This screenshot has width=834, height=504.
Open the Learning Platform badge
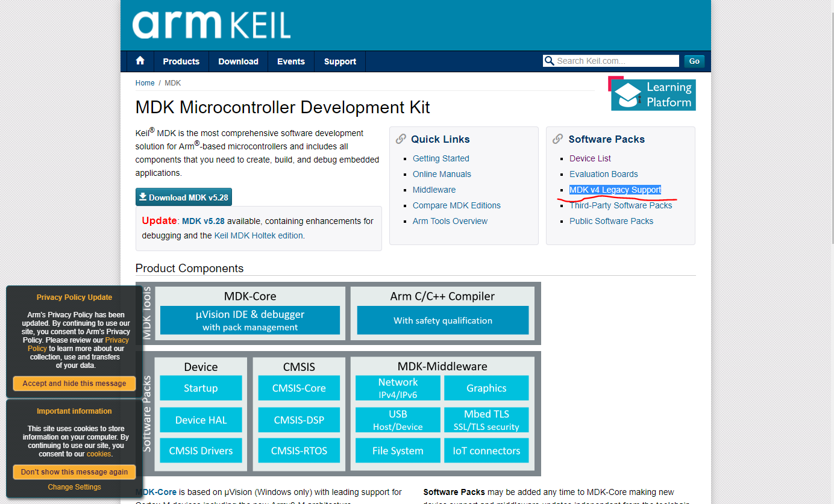[652, 93]
